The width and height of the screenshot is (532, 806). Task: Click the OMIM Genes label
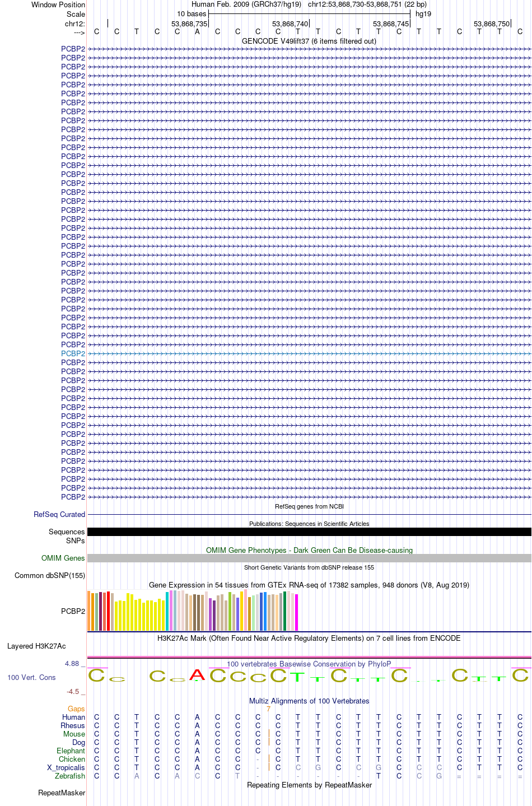(x=63, y=558)
